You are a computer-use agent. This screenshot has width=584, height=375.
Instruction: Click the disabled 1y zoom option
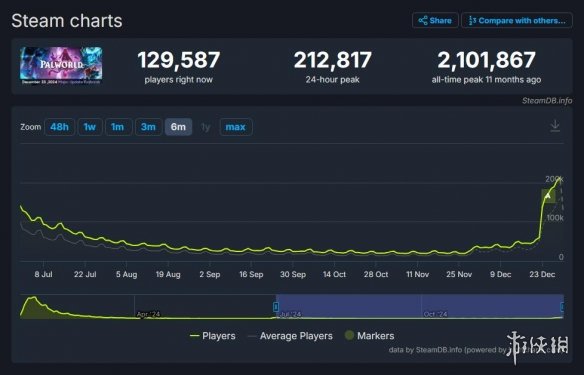(x=206, y=127)
